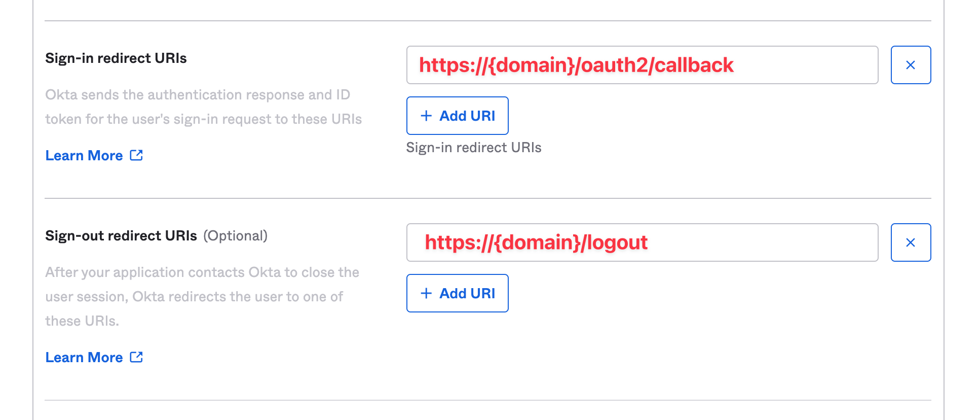Click the text https://{domain}/oauth2/callback

(x=576, y=65)
